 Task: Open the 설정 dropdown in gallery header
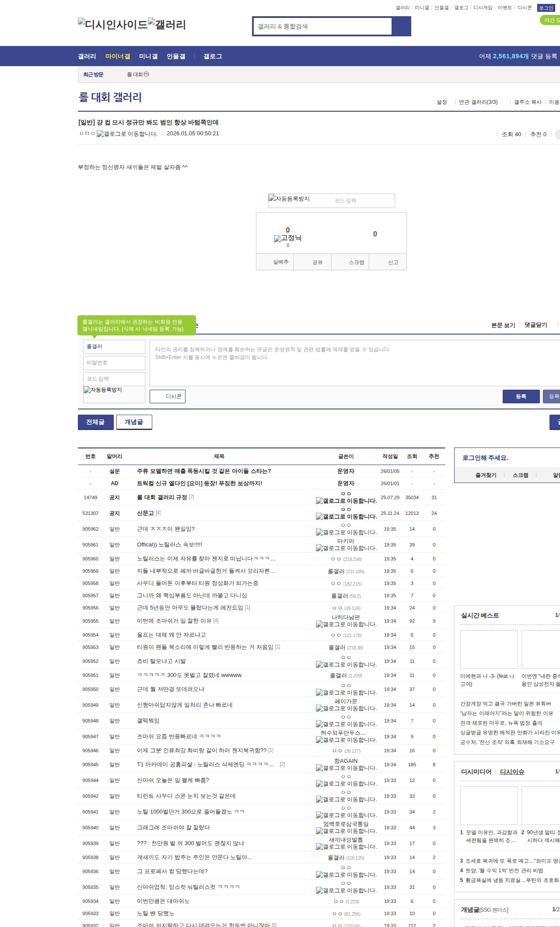tap(441, 102)
